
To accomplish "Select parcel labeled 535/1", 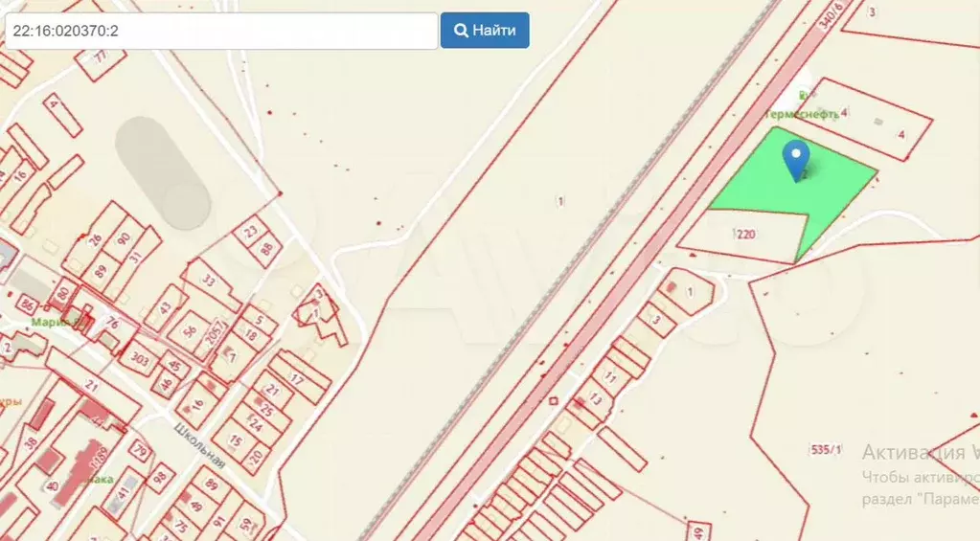I will point(824,449).
